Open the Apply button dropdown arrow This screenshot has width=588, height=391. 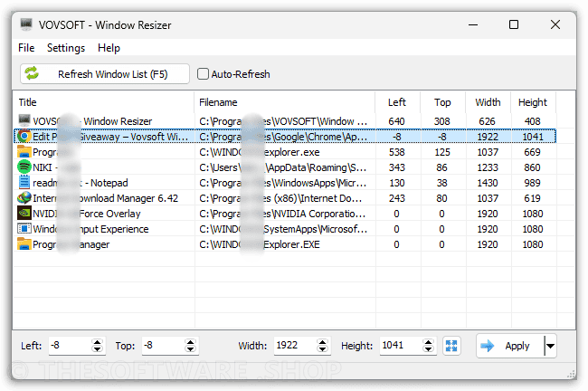click(x=550, y=346)
